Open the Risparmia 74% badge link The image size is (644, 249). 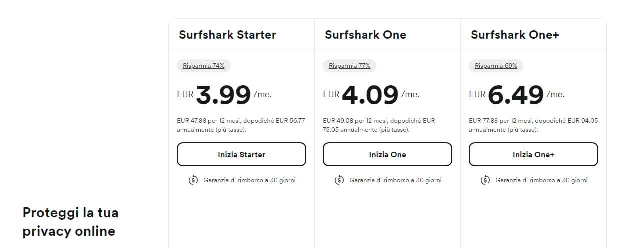click(204, 66)
